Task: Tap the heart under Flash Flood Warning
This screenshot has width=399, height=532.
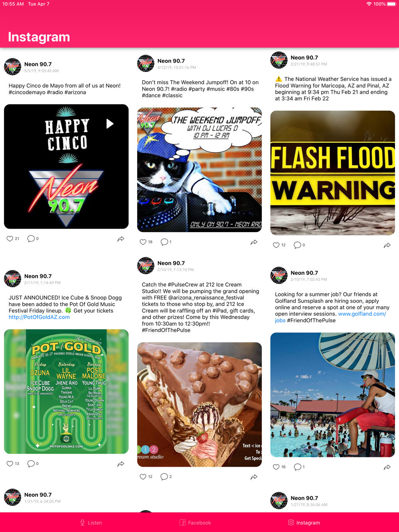Action: click(x=276, y=245)
